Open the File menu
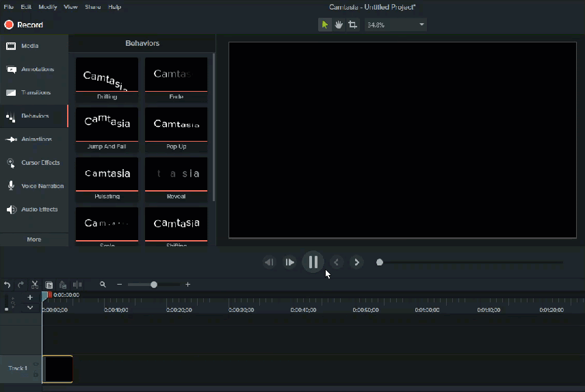This screenshot has height=392, width=585. tap(9, 7)
